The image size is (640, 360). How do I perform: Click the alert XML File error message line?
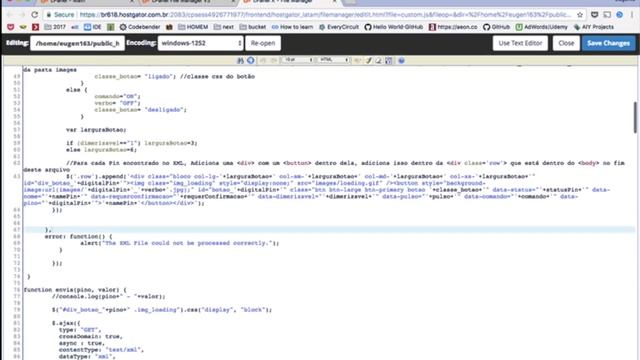pos(180,243)
